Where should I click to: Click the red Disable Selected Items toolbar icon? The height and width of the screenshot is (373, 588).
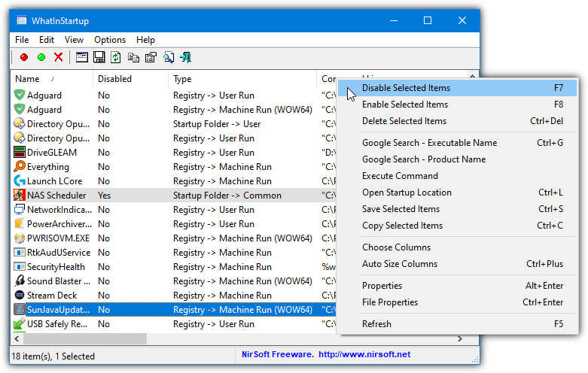[24, 57]
